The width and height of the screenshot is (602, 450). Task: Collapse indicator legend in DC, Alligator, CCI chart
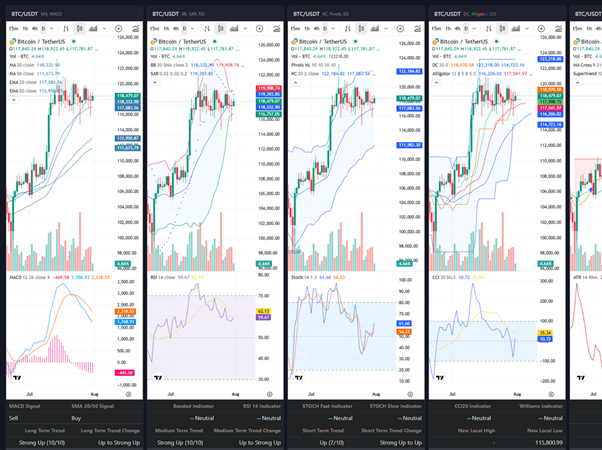click(x=436, y=83)
